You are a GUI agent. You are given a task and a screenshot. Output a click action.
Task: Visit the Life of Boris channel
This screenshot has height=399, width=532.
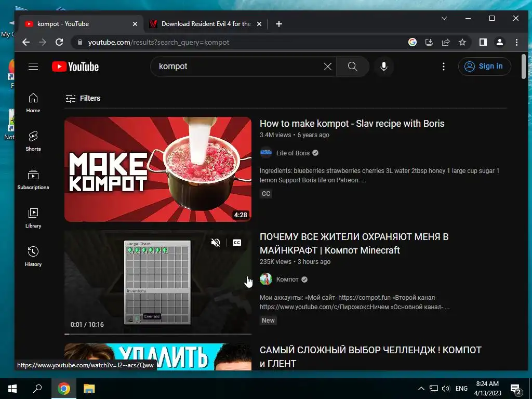pos(293,153)
